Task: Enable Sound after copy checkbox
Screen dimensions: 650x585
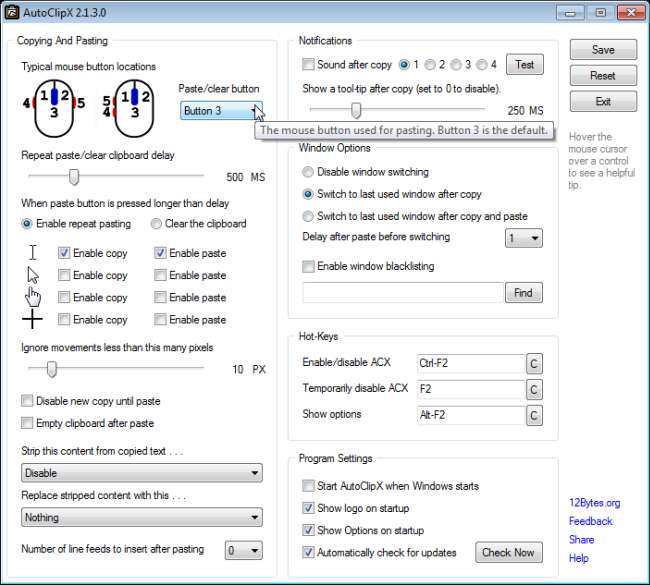Action: coord(308,64)
